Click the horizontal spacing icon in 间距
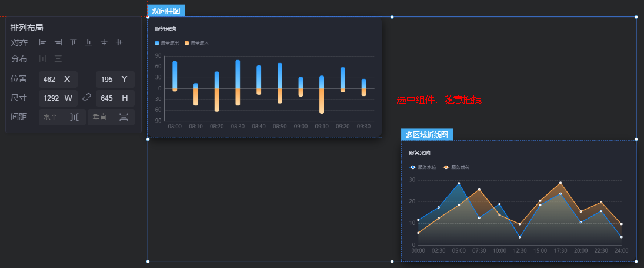The height and width of the screenshot is (268, 644). (74, 117)
